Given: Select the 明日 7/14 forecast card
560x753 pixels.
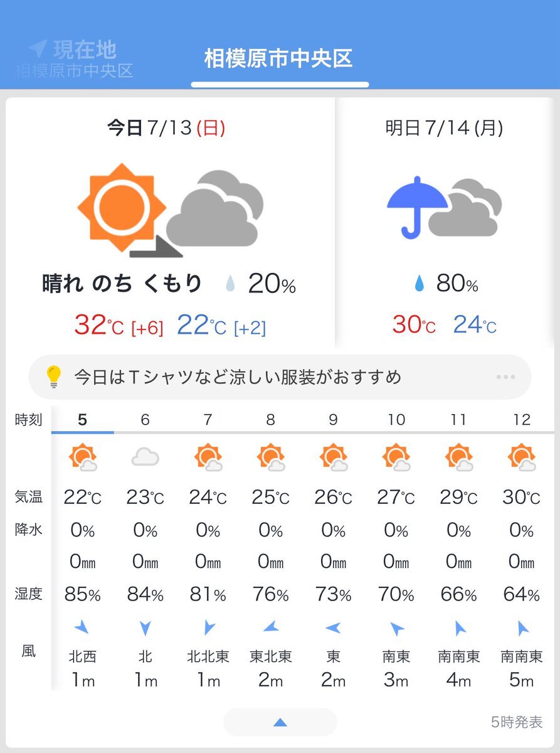Looking at the screenshot, I should coord(445,222).
